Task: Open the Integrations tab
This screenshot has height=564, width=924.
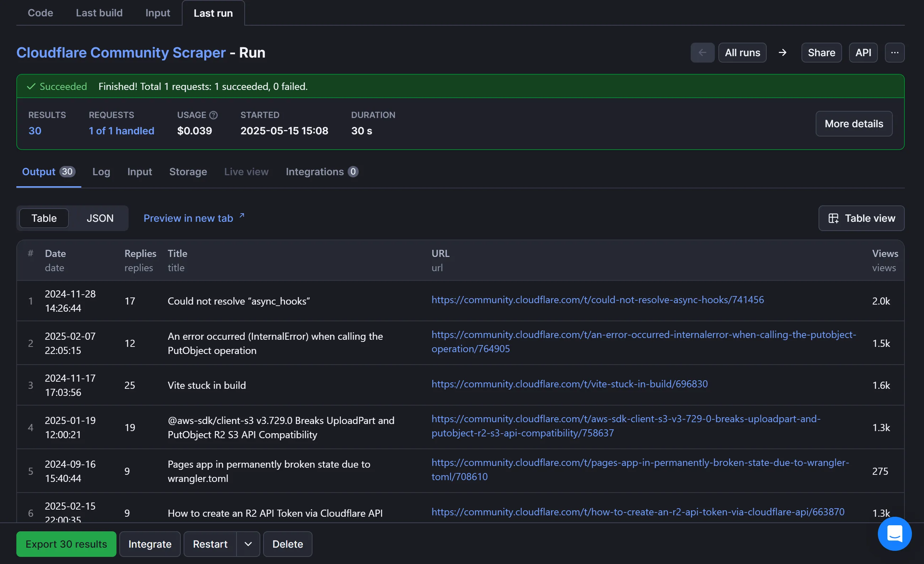Action: coord(322,172)
